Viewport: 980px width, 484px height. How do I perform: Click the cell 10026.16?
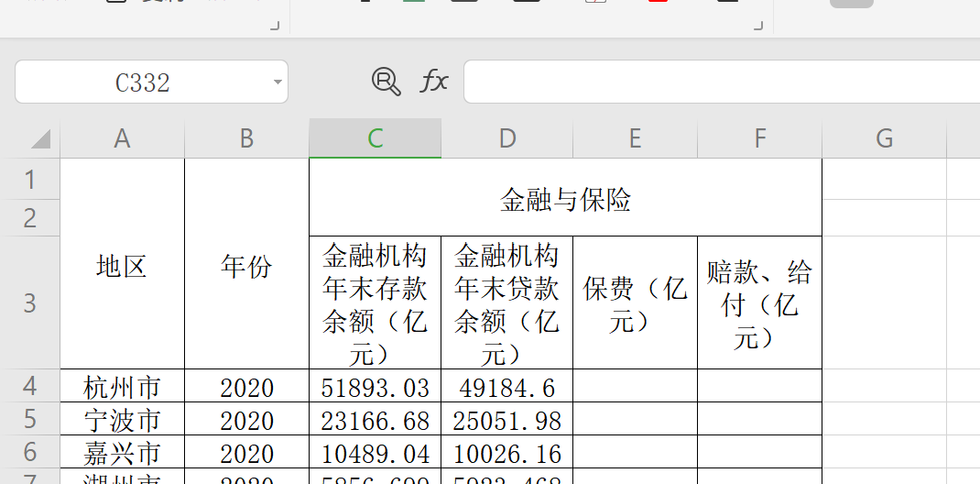click(506, 452)
